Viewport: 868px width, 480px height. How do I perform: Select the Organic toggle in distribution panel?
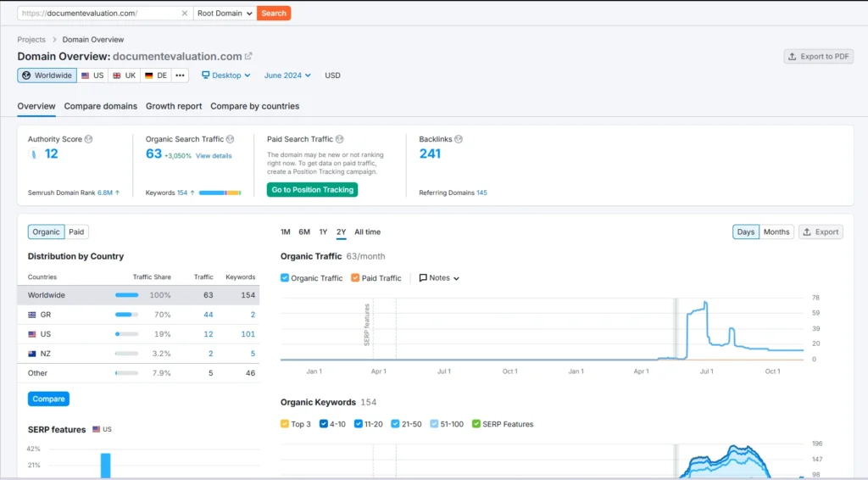[x=46, y=232]
